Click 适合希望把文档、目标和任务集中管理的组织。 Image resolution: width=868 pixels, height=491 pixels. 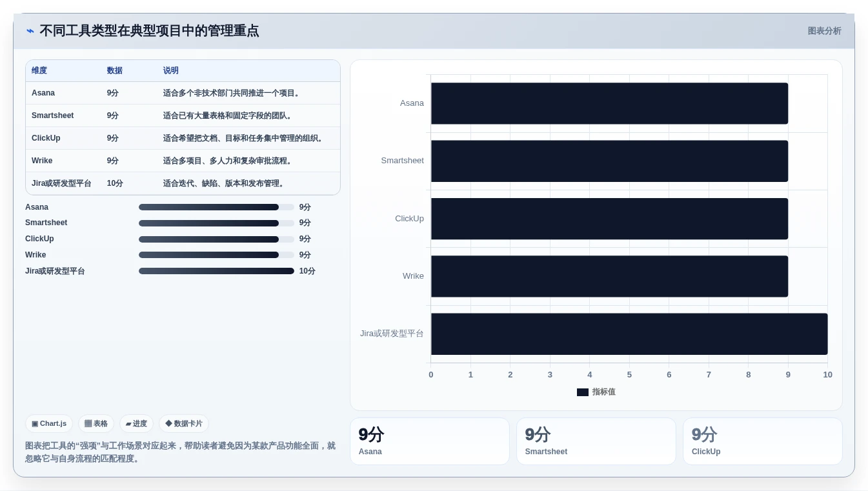pos(244,138)
